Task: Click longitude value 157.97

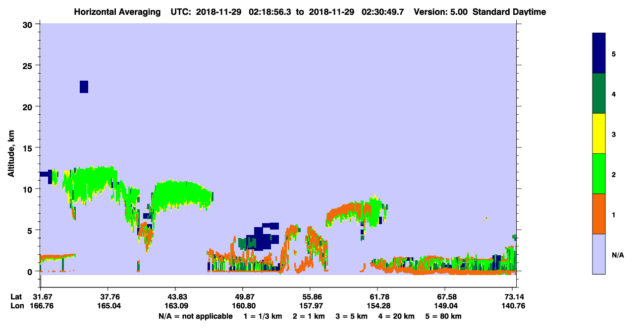Action: (310, 306)
